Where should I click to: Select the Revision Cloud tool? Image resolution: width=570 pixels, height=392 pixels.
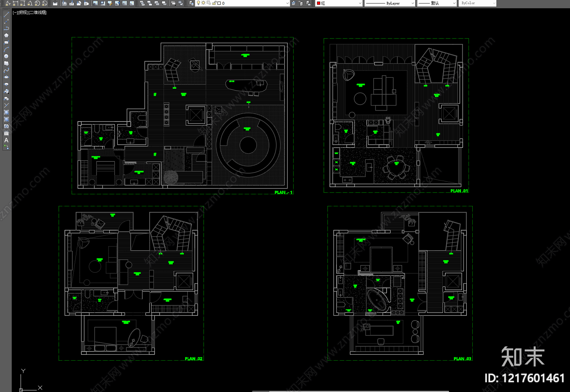pos(6,63)
